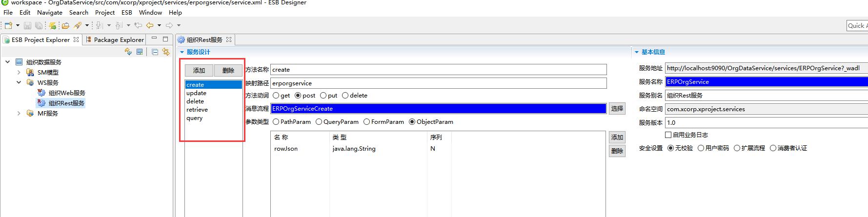Choose the PathParam parameter type
This screenshot has height=217, width=868.
point(276,122)
